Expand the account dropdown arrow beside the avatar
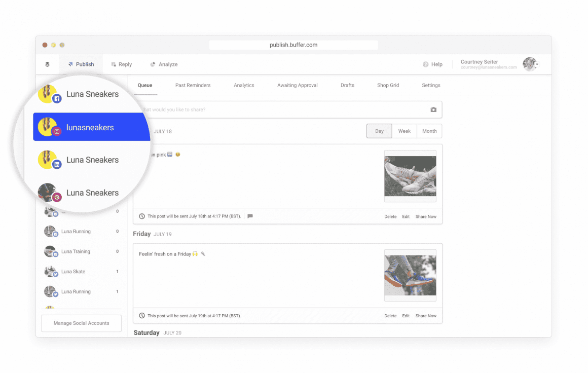This screenshot has width=588, height=373. pos(537,64)
